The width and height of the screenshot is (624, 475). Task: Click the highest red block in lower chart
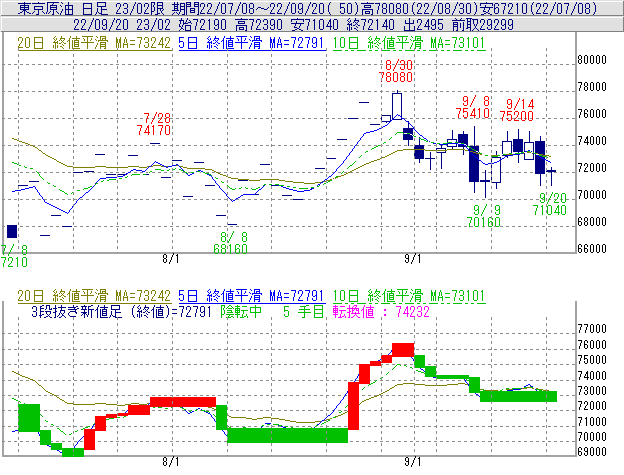coord(403,349)
